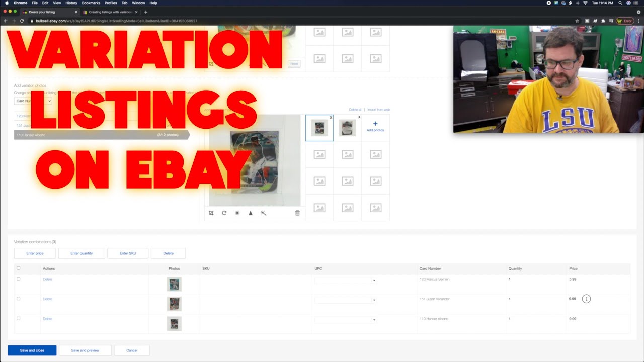Click the browser address bar URL

117,21
